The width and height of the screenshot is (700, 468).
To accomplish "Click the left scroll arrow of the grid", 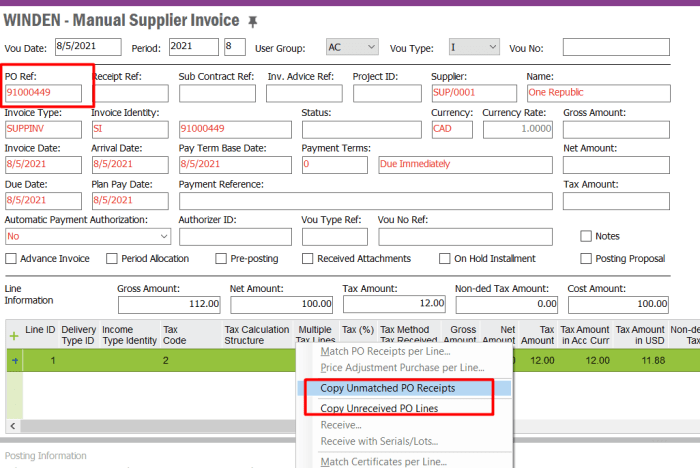I will point(12,426).
